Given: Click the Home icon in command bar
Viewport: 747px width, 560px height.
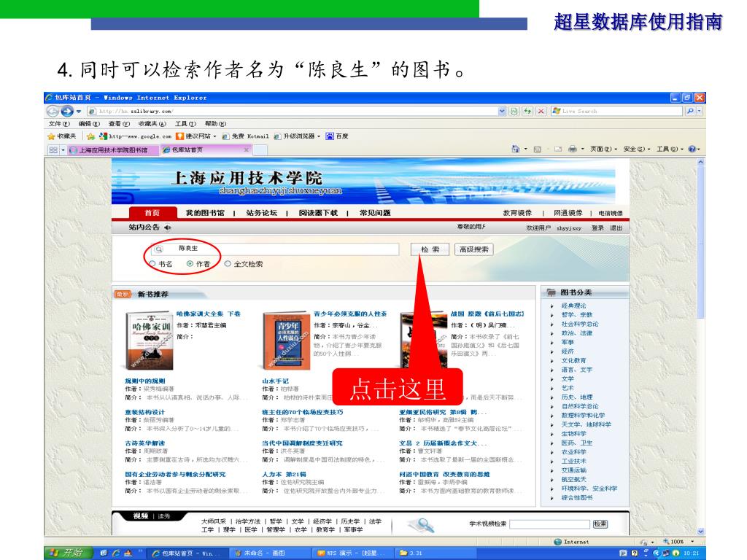Looking at the screenshot, I should click(516, 149).
